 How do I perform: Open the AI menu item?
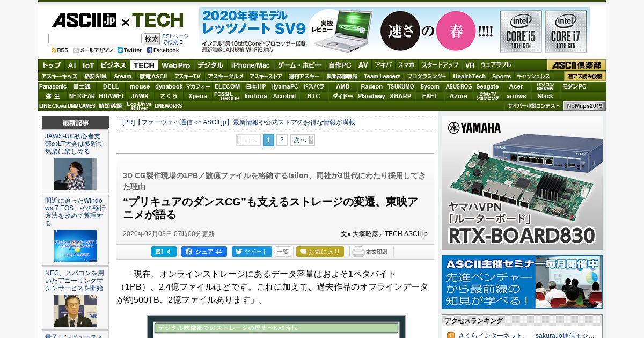(72, 65)
